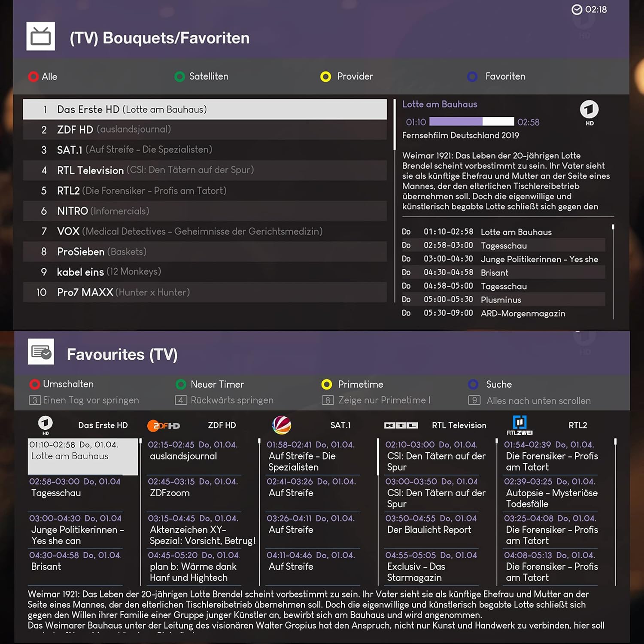Choose the yellow Provider option
The width and height of the screenshot is (644, 644).
click(347, 76)
